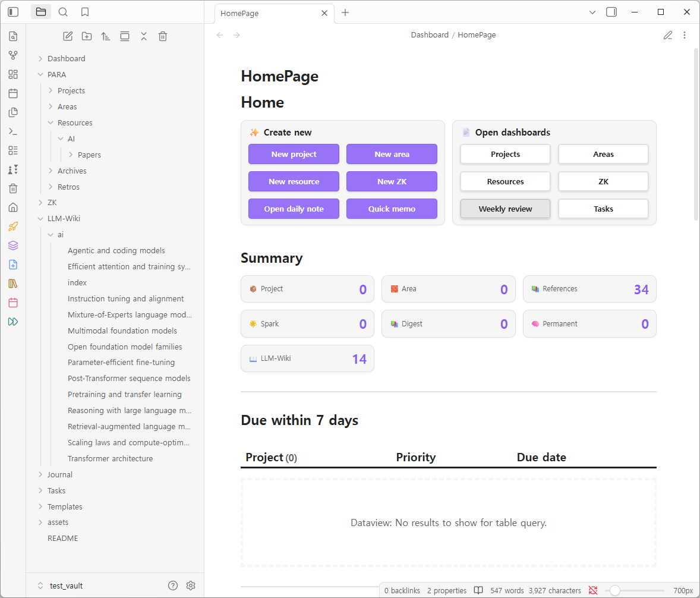Open quick switcher ribbon icon

(13, 36)
